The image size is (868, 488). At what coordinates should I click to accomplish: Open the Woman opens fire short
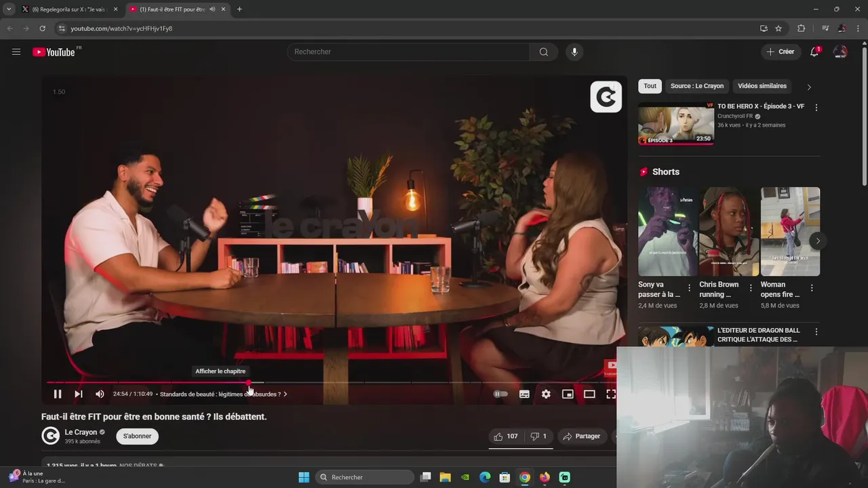[x=790, y=231]
